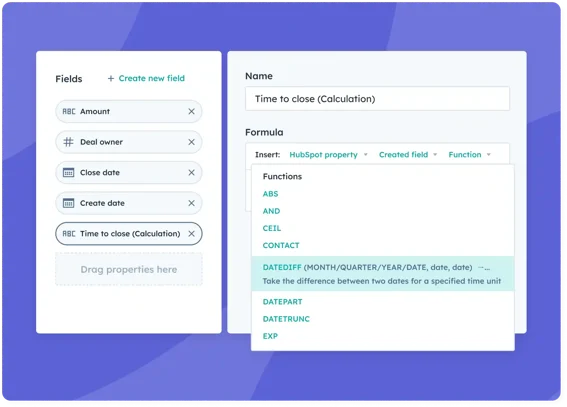Select the DATETRUNC function
The height and width of the screenshot is (407, 567).
tap(286, 319)
